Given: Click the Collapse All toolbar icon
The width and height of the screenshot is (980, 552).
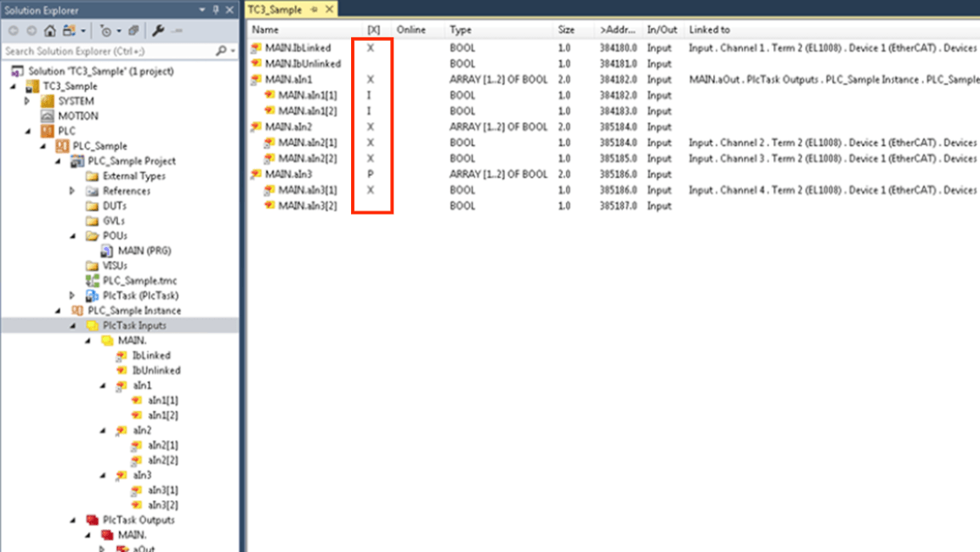Looking at the screenshot, I should click(x=134, y=31).
